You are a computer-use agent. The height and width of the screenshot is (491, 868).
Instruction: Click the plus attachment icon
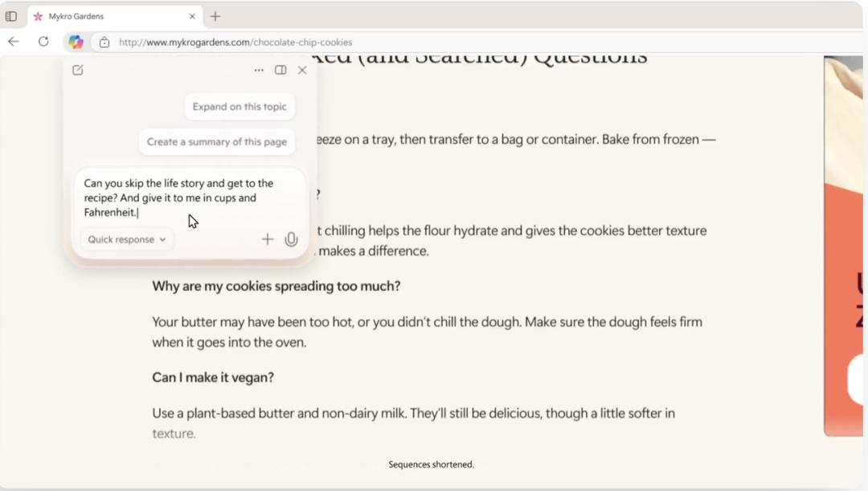tap(268, 239)
